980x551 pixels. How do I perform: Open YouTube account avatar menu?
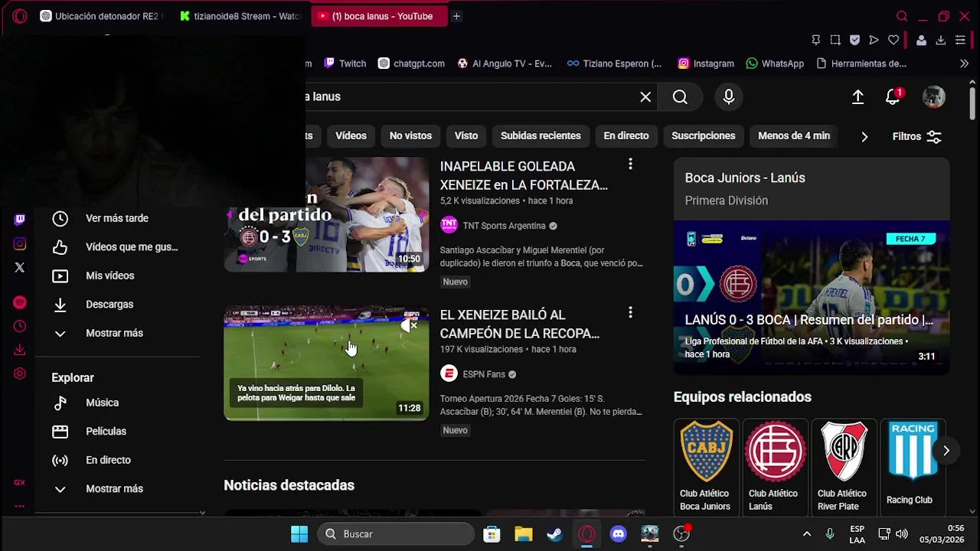(x=934, y=97)
